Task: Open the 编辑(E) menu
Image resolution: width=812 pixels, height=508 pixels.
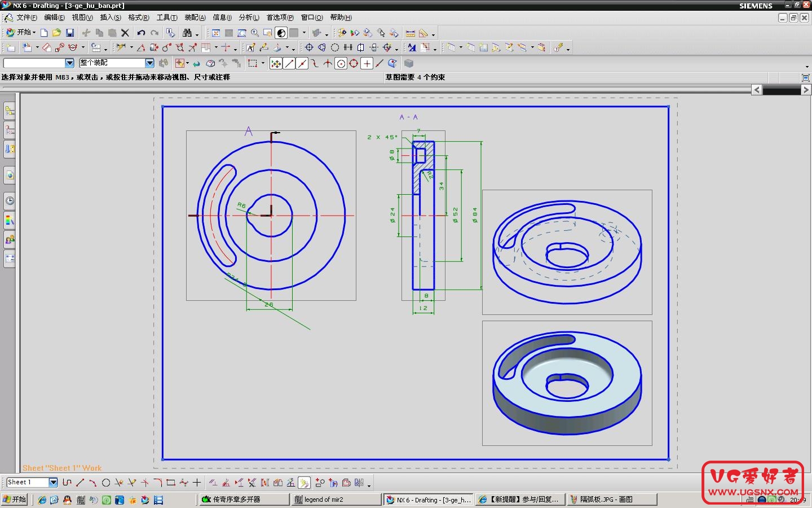Action: [54, 17]
